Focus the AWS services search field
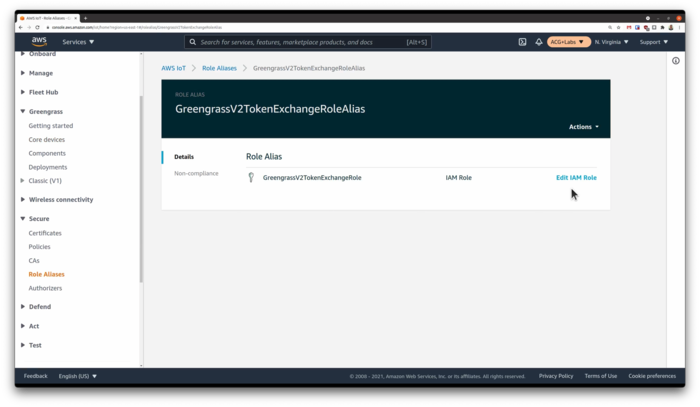The width and height of the screenshot is (700, 407). coord(308,42)
